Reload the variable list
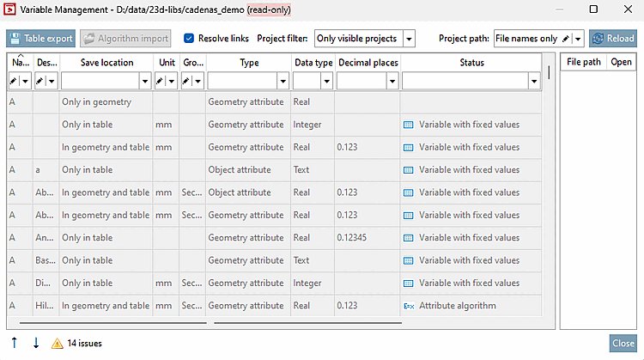Screen dimensions: 644x360 pos(613,39)
